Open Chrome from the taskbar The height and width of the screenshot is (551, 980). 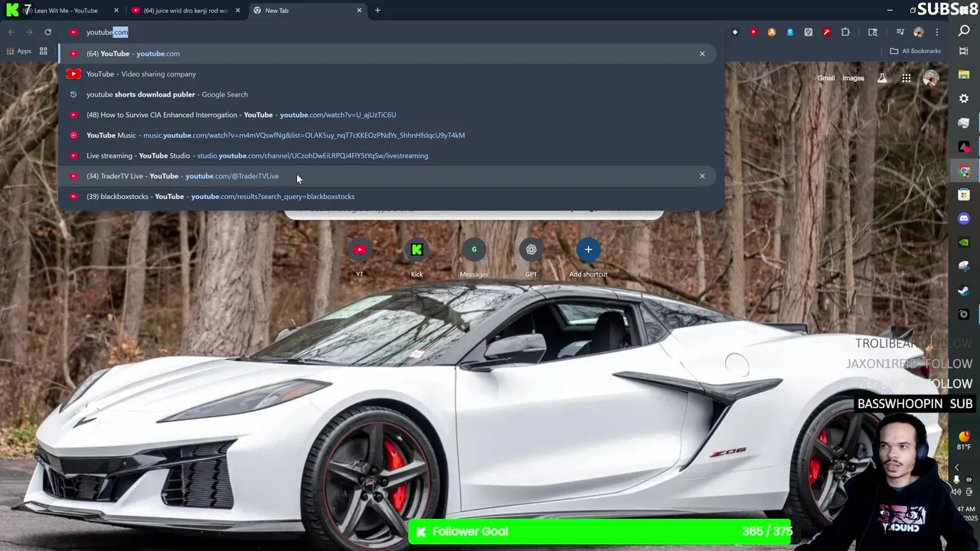coord(964,171)
